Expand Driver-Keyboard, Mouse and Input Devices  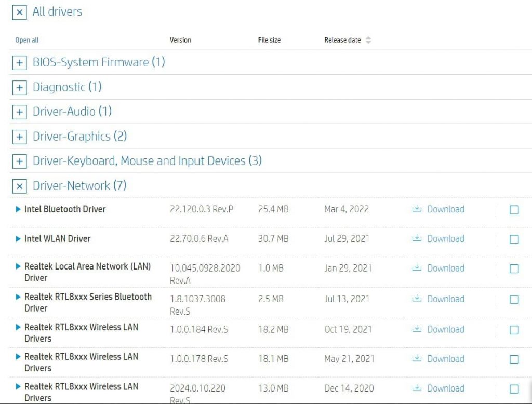19,161
